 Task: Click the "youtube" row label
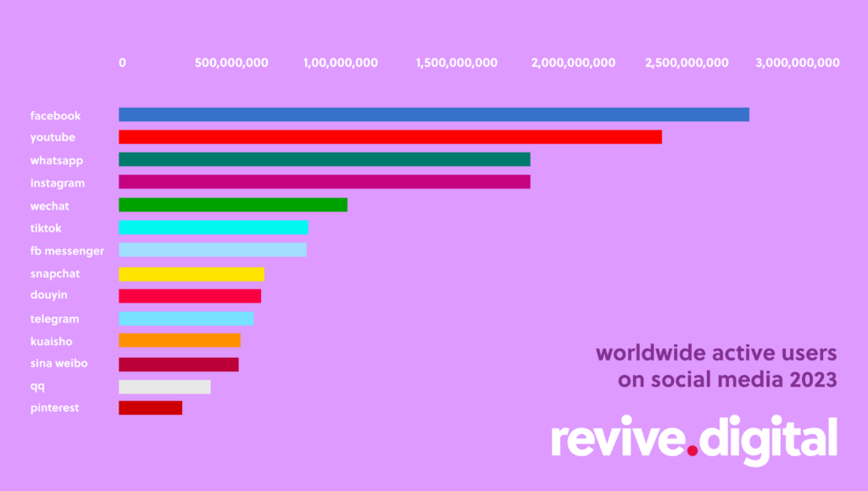(x=53, y=137)
